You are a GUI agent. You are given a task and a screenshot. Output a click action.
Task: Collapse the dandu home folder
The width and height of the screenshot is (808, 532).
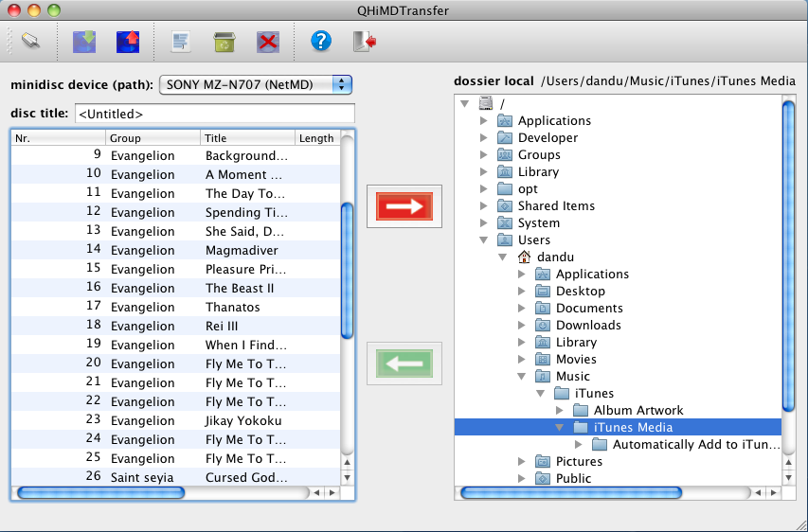click(x=502, y=257)
